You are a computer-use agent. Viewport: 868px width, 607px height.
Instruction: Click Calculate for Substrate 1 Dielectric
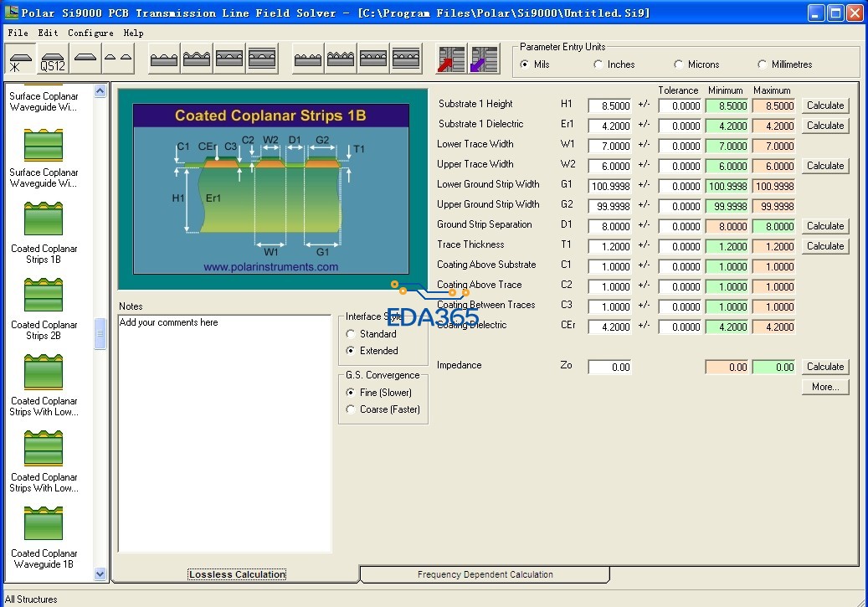coord(824,126)
